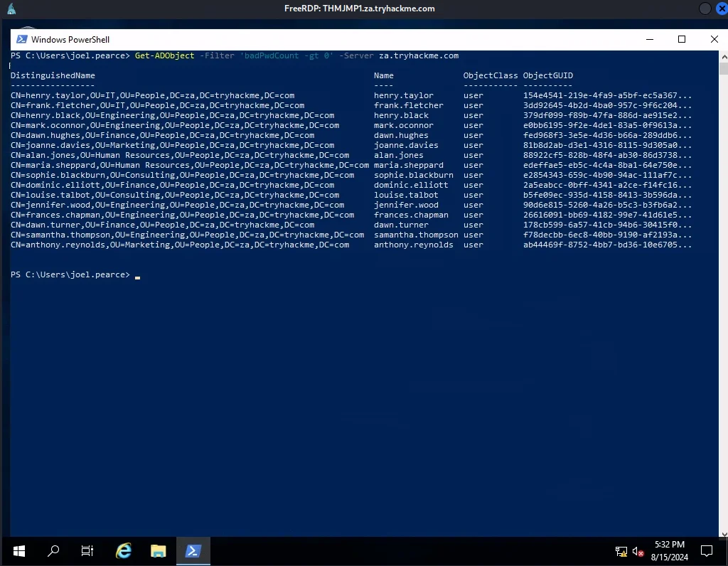
Task: Maximize the Windows PowerShell window
Action: 682,40
